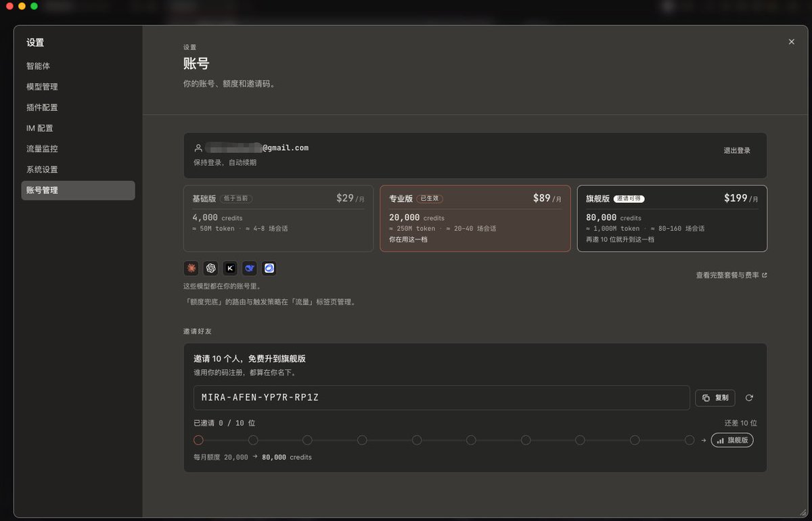Click the macOS yellow minimize window button
812x521 pixels.
click(x=22, y=6)
